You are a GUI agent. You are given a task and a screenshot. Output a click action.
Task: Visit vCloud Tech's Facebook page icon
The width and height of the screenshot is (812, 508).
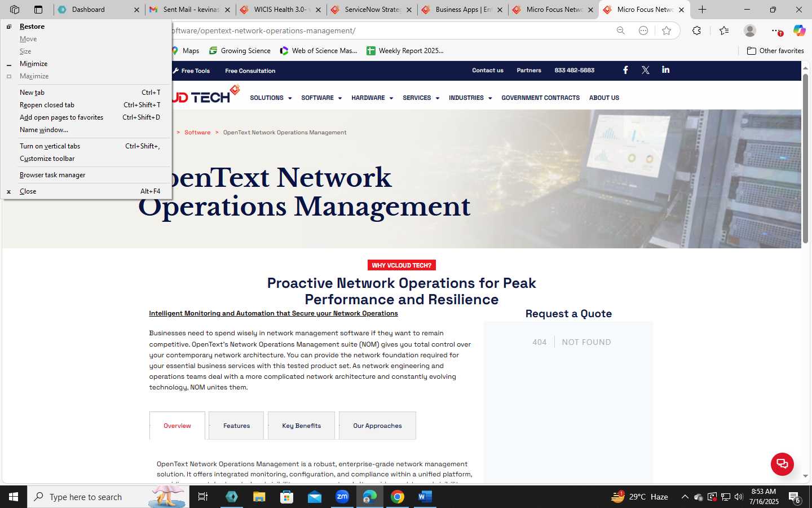tap(625, 70)
